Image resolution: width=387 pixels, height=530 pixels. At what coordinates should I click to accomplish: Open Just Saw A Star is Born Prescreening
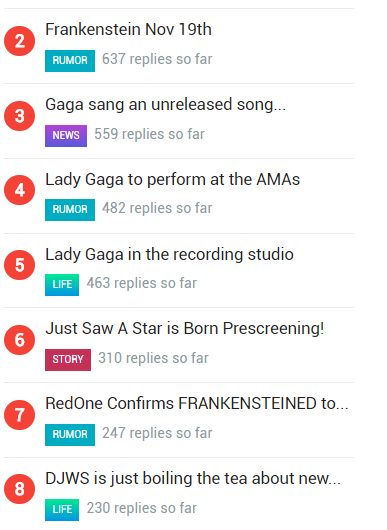(185, 329)
